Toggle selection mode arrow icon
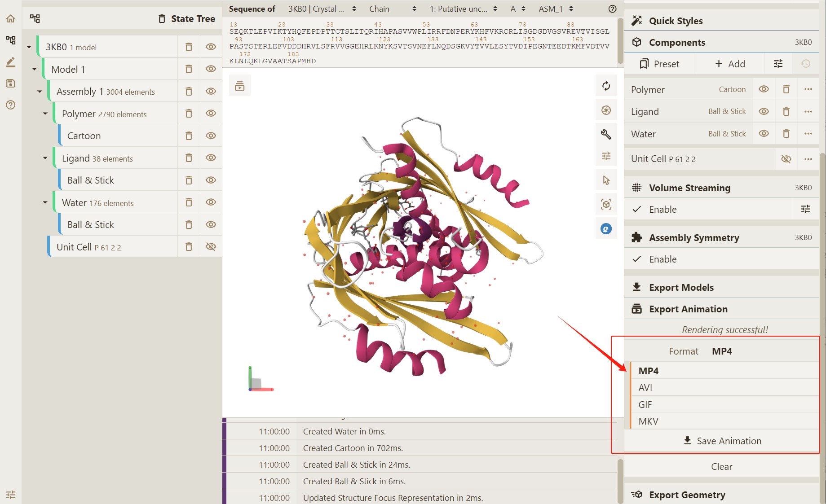The width and height of the screenshot is (826, 504). coord(606,180)
